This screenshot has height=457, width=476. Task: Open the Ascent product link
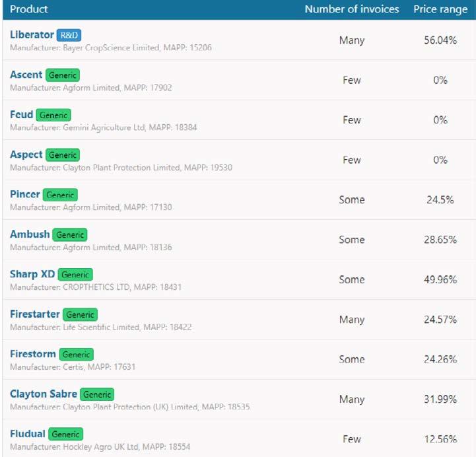(x=26, y=75)
